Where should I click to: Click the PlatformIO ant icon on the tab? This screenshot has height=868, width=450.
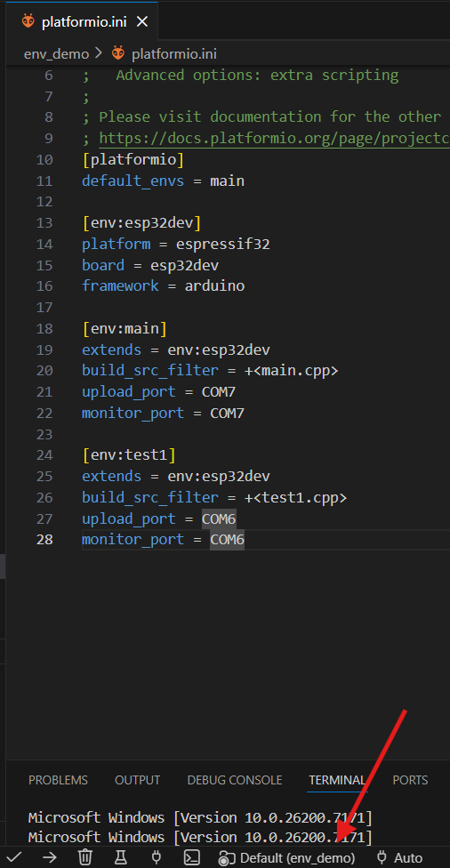point(28,21)
